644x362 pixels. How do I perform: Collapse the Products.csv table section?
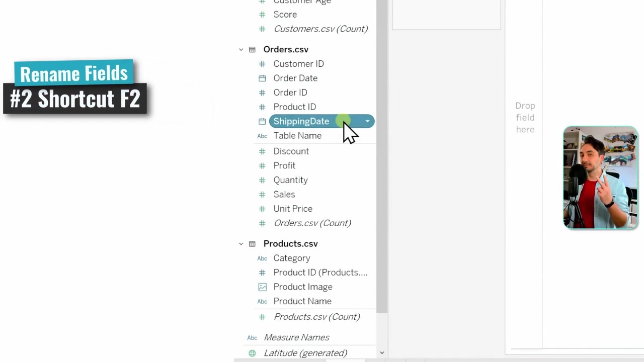coord(241,243)
